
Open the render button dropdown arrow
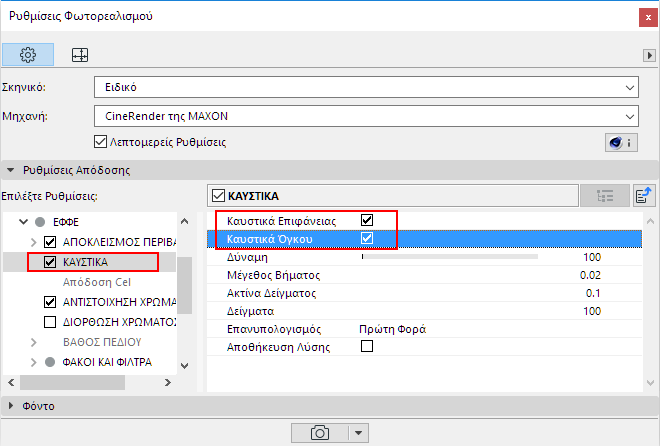[359, 433]
